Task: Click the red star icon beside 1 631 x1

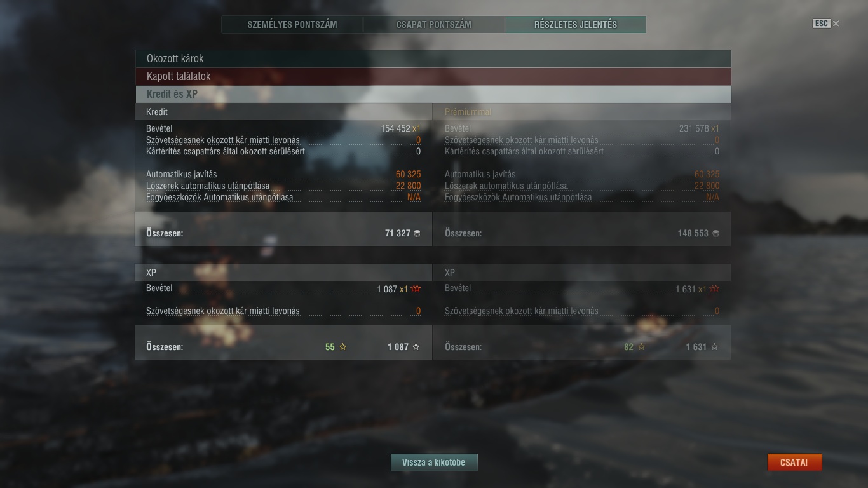Action: pyautogui.click(x=714, y=289)
